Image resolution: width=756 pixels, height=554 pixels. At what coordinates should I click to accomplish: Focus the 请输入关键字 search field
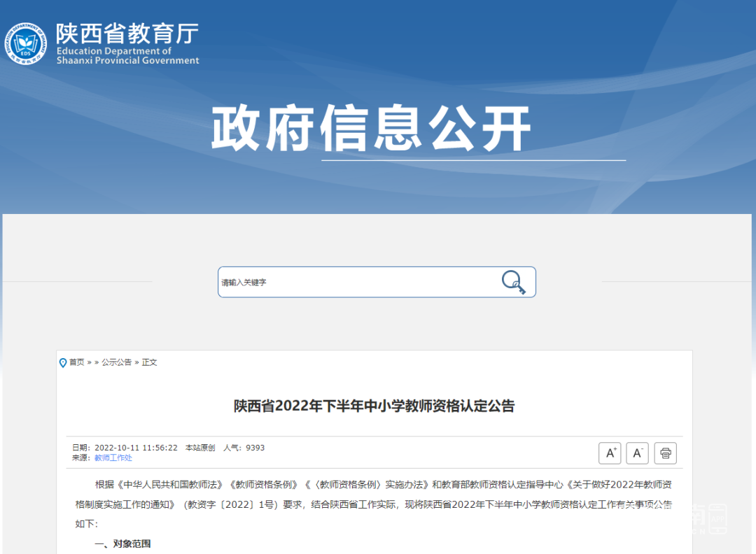pos(357,283)
